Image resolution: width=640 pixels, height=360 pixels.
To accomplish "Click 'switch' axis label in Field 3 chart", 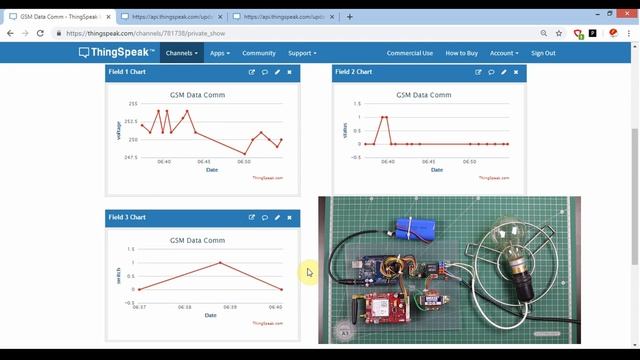I will pyautogui.click(x=119, y=276).
